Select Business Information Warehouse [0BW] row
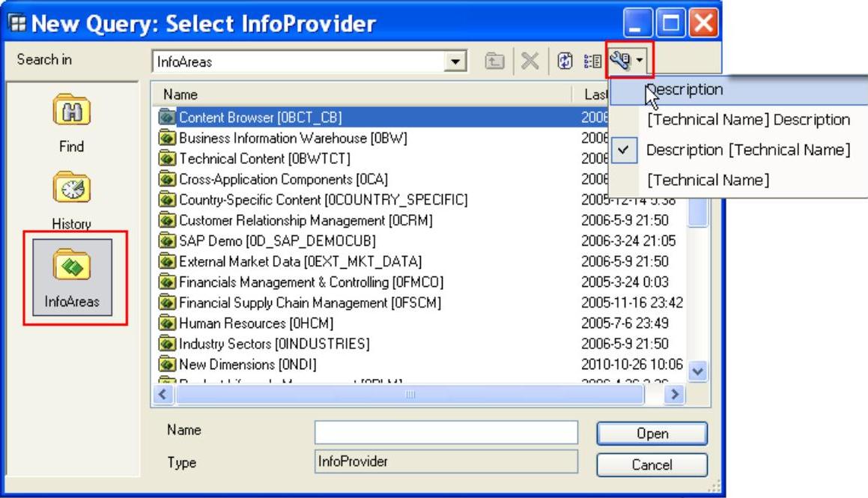This screenshot has height=498, width=868. [x=381, y=138]
